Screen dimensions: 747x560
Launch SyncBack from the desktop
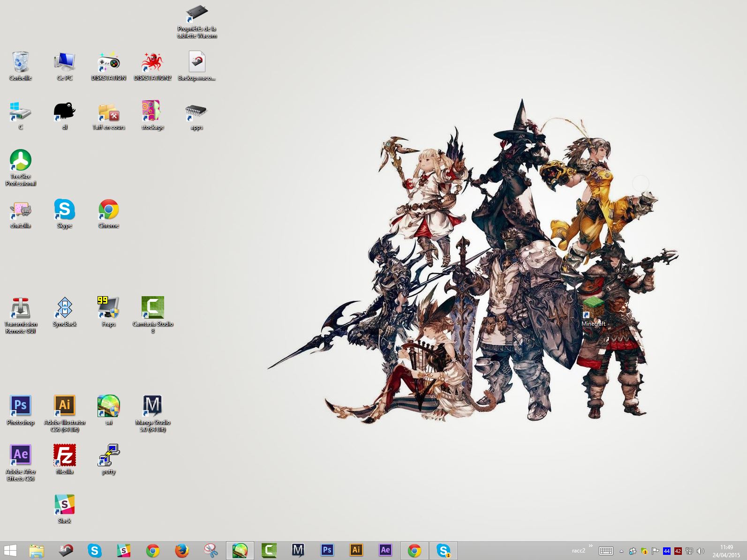pyautogui.click(x=64, y=312)
